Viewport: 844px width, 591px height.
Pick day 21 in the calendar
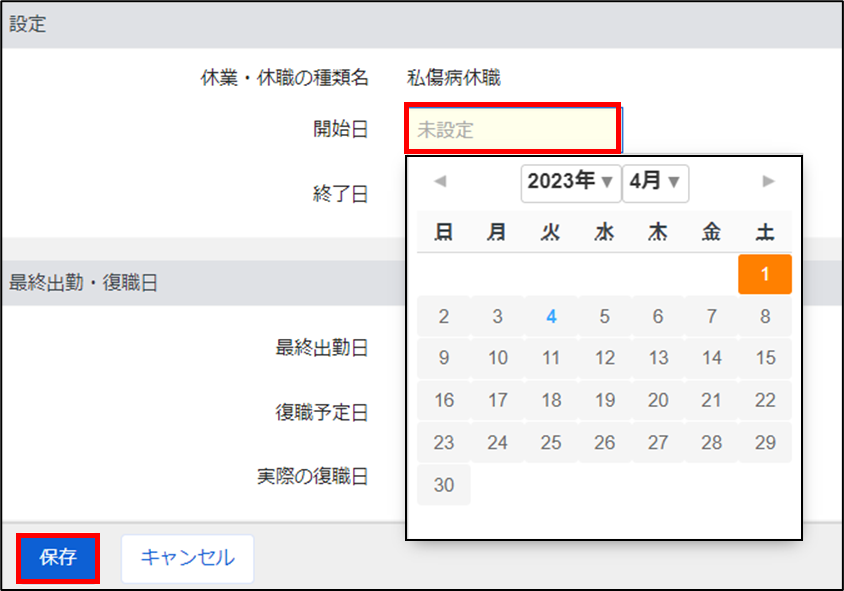pyautogui.click(x=711, y=400)
